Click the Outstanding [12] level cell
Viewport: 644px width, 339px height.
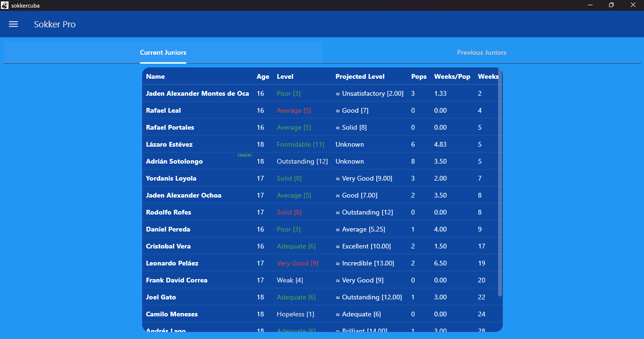click(302, 161)
